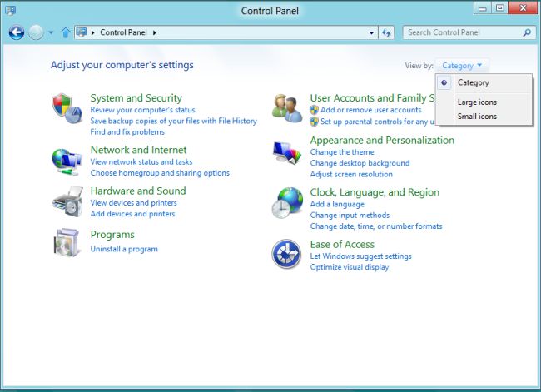
Task: Open Change input methods
Action: pyautogui.click(x=350, y=216)
